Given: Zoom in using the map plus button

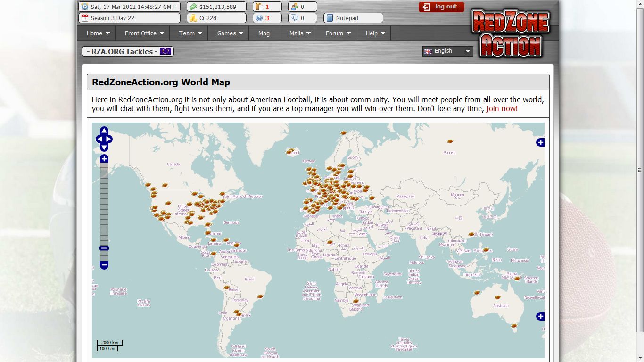Looking at the screenshot, I should click(x=104, y=159).
